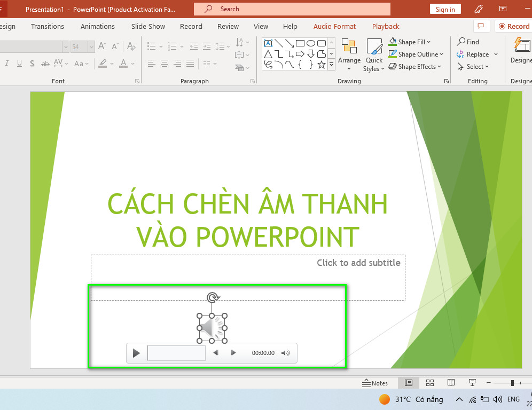The image size is (532, 410).
Task: Expand the shapes gallery
Action: [332, 65]
